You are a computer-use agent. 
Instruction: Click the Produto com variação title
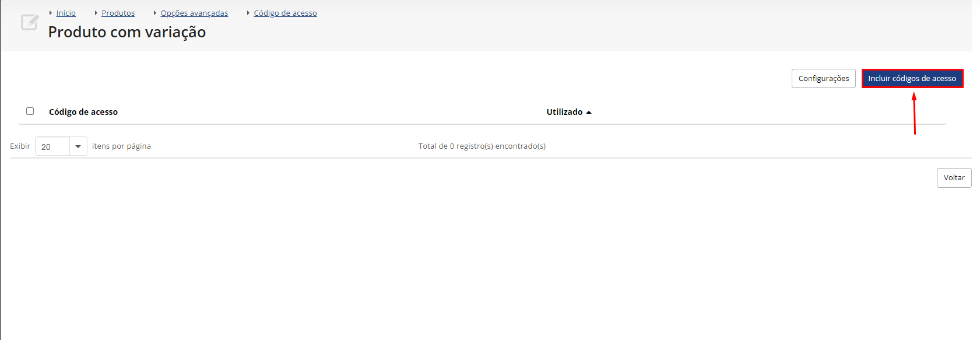pyautogui.click(x=127, y=32)
